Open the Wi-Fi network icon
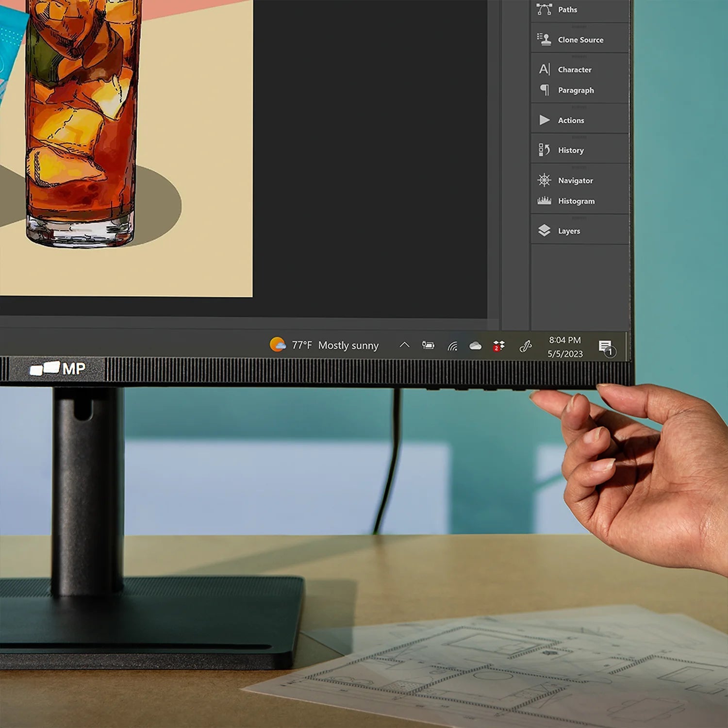 tap(452, 346)
